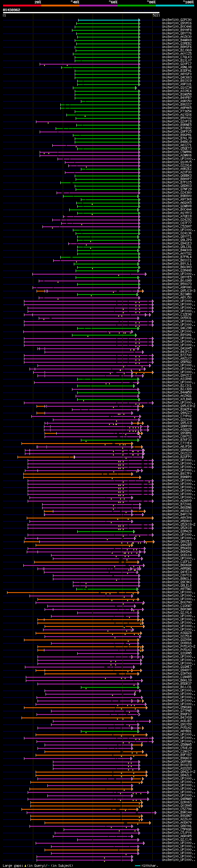
Task: Select hit UniRef100_B1XL07
Action: [177, 60]
